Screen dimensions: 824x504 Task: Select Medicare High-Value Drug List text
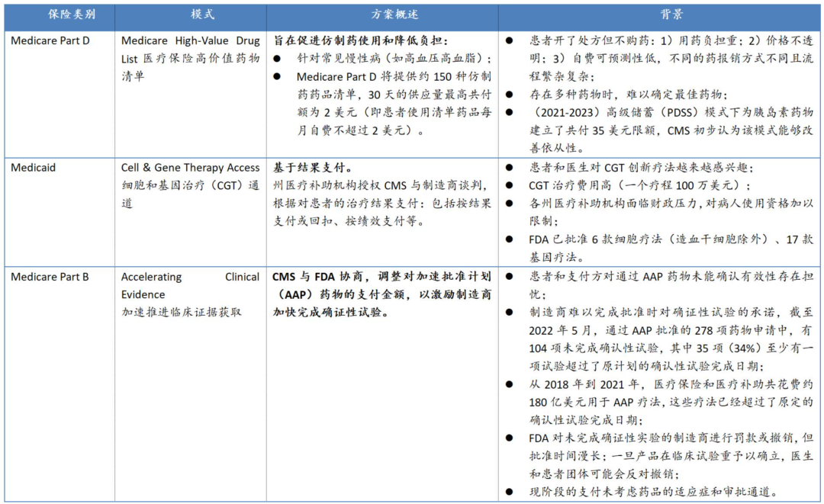(190, 40)
